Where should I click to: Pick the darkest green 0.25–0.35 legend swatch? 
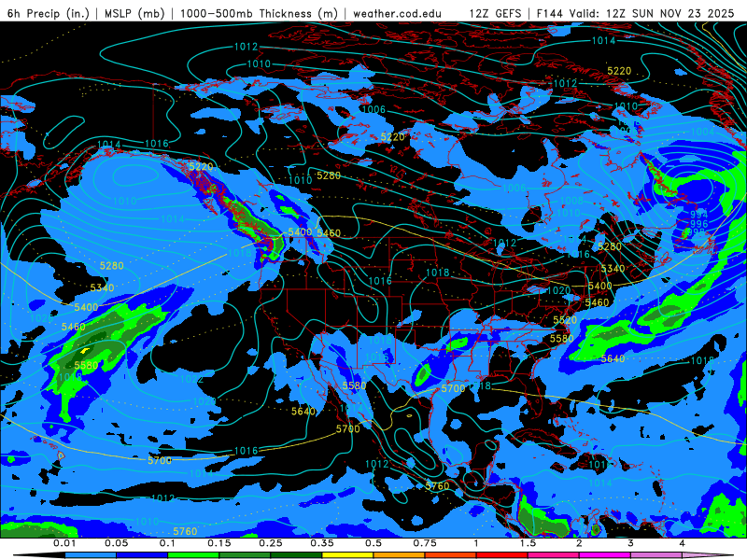click(296, 555)
